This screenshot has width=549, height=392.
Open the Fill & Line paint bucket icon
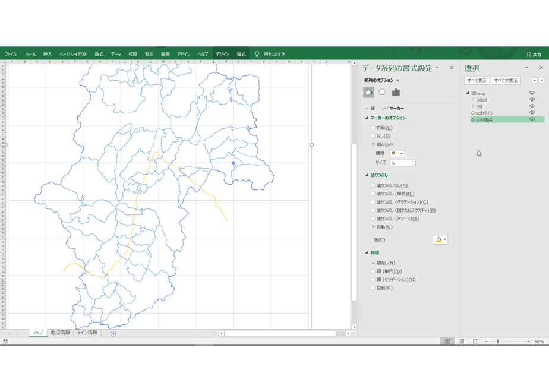368,93
